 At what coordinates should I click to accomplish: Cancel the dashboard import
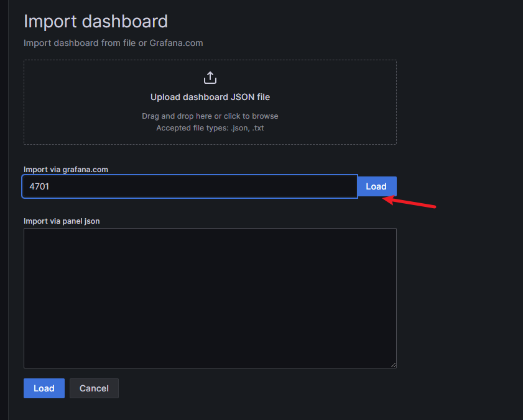(94, 388)
